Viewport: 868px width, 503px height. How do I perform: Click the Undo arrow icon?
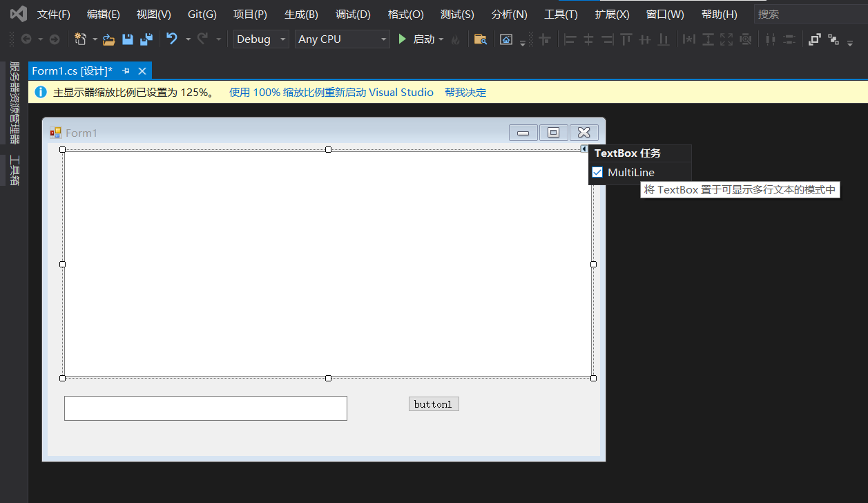pyautogui.click(x=172, y=39)
